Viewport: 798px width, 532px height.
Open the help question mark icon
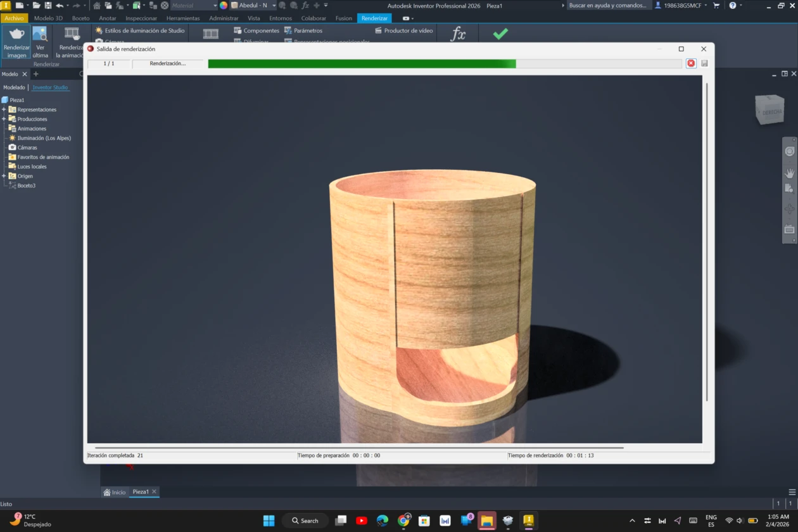coord(733,5)
